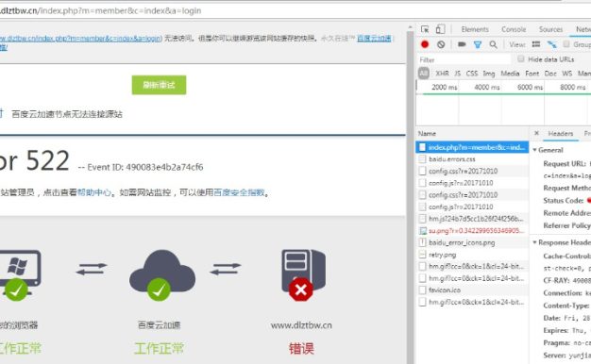Filter requests by All
591x364 pixels.
coord(424,73)
